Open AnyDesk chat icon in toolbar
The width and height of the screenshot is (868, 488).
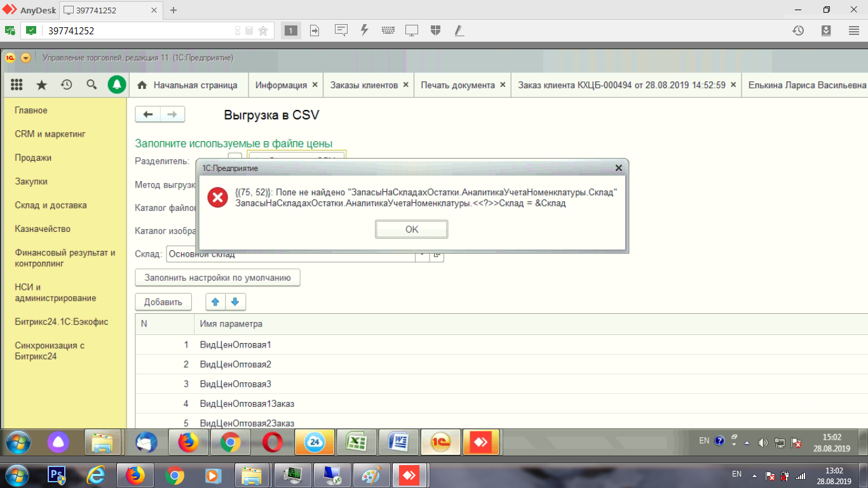coord(341,30)
